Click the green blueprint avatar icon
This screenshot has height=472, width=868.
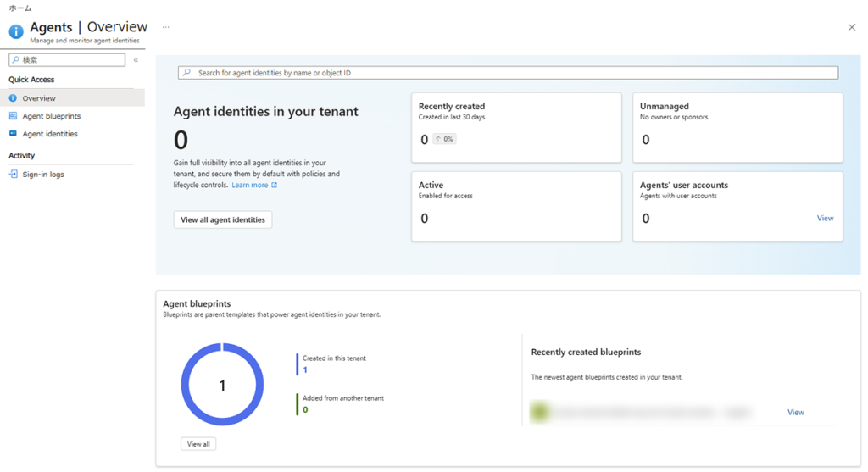point(540,412)
